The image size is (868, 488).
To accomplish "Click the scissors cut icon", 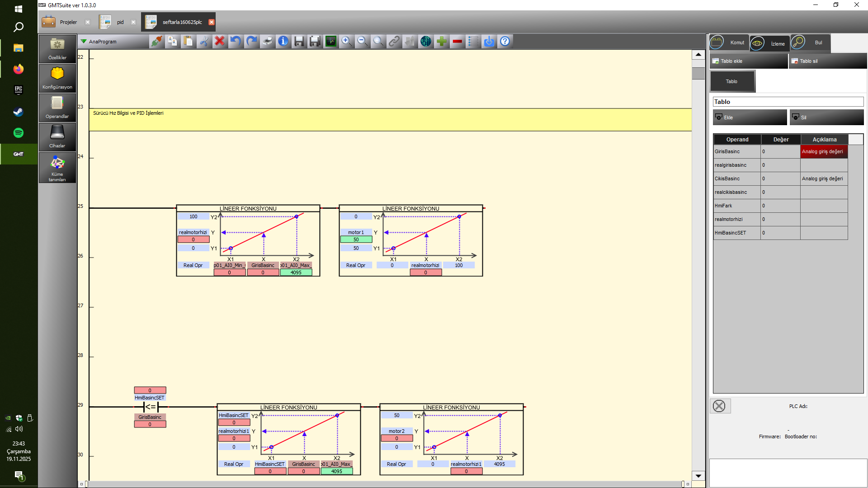I will pyautogui.click(x=204, y=42).
